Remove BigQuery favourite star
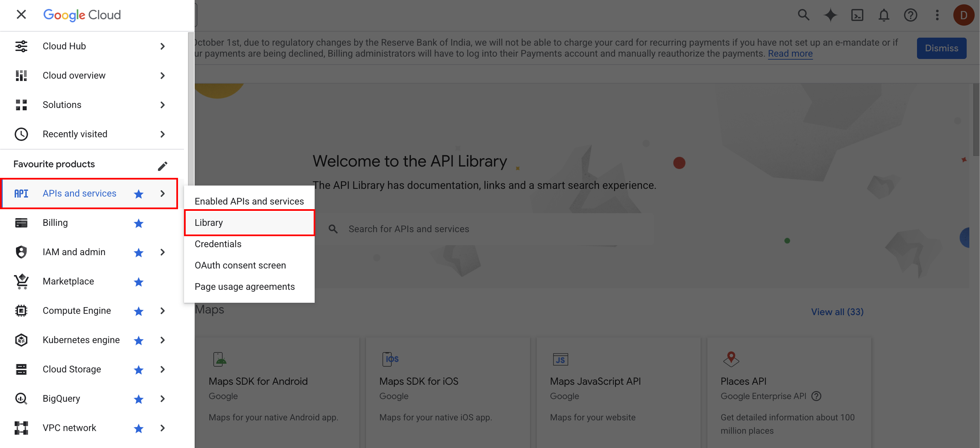 coord(138,399)
